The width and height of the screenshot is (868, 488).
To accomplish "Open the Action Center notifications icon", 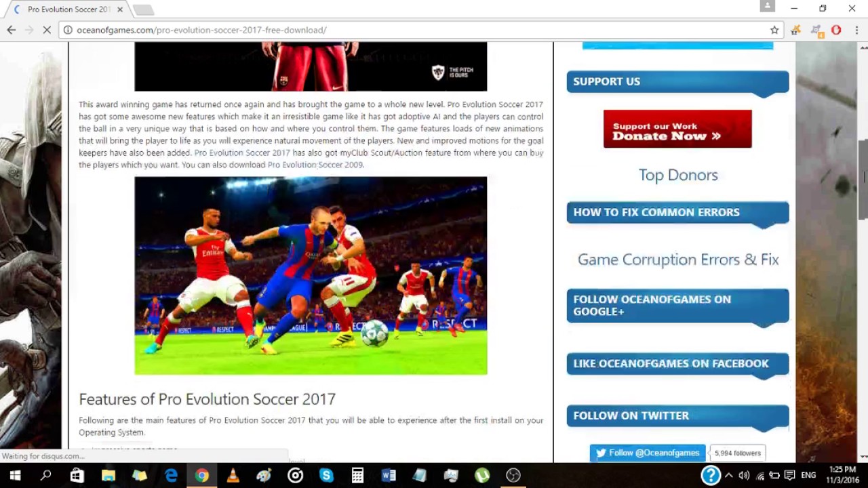I will (790, 475).
